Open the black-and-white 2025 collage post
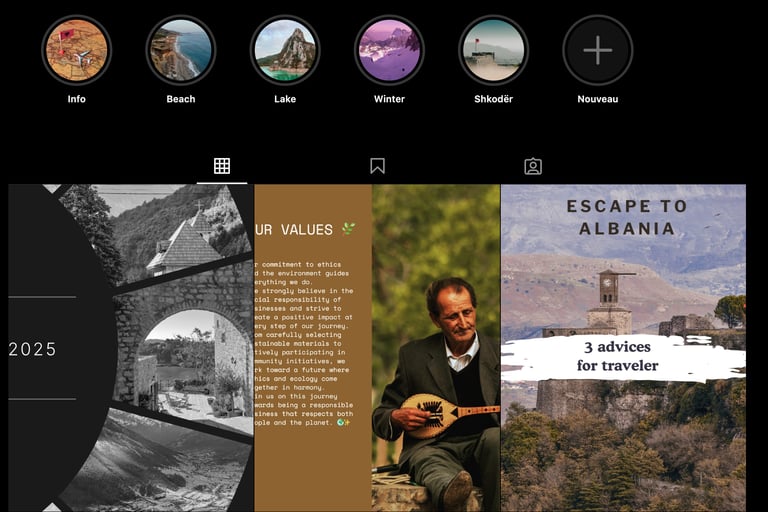The height and width of the screenshot is (512, 768). [x=131, y=348]
